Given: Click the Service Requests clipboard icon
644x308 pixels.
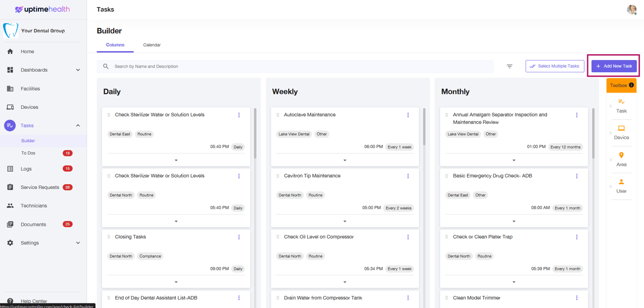Looking at the screenshot, I should [10, 187].
